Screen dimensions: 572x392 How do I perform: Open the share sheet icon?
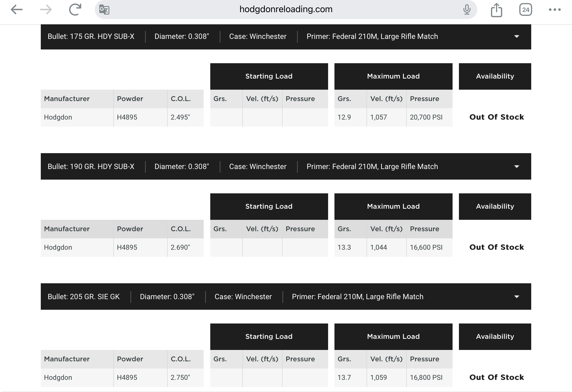[x=496, y=10]
